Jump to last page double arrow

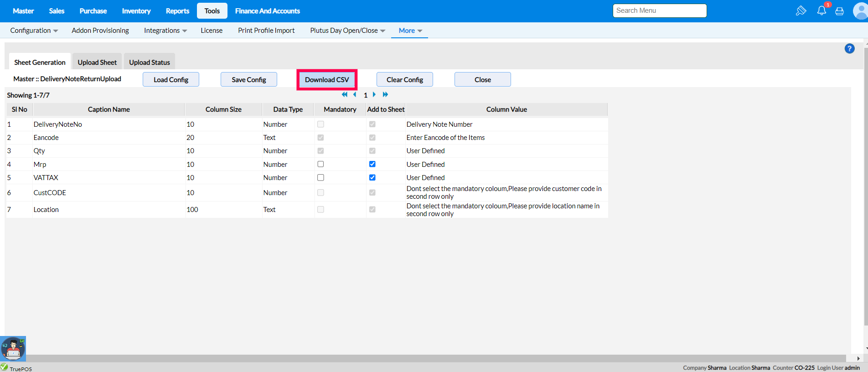click(x=385, y=95)
